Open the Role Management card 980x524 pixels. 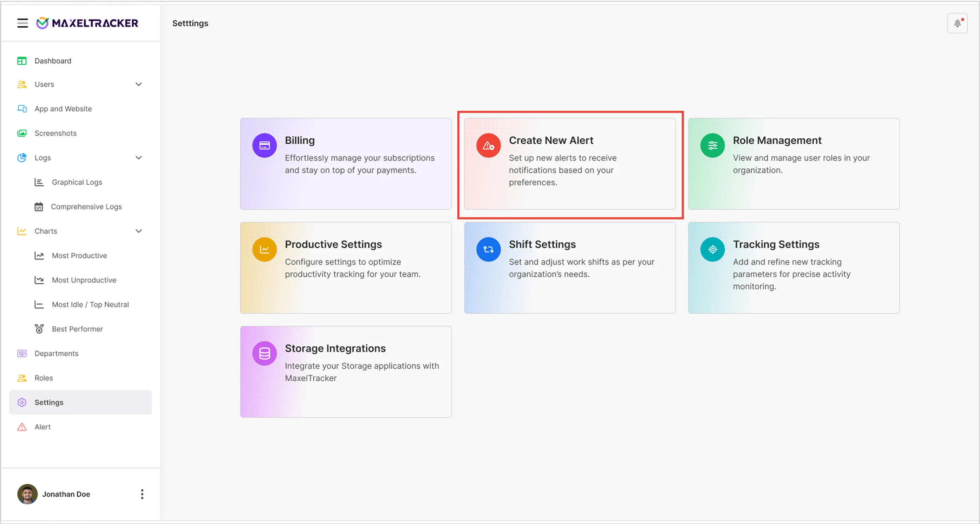pyautogui.click(x=793, y=164)
